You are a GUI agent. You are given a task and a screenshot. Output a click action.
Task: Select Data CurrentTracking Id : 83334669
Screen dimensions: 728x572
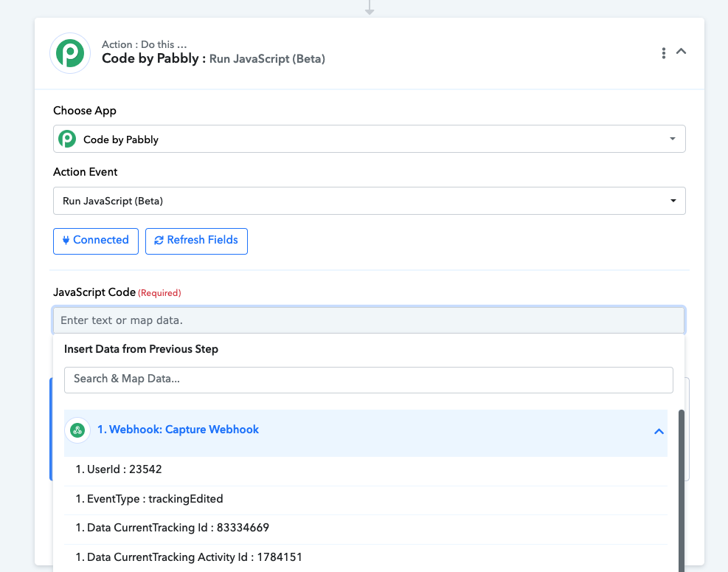[365, 528]
